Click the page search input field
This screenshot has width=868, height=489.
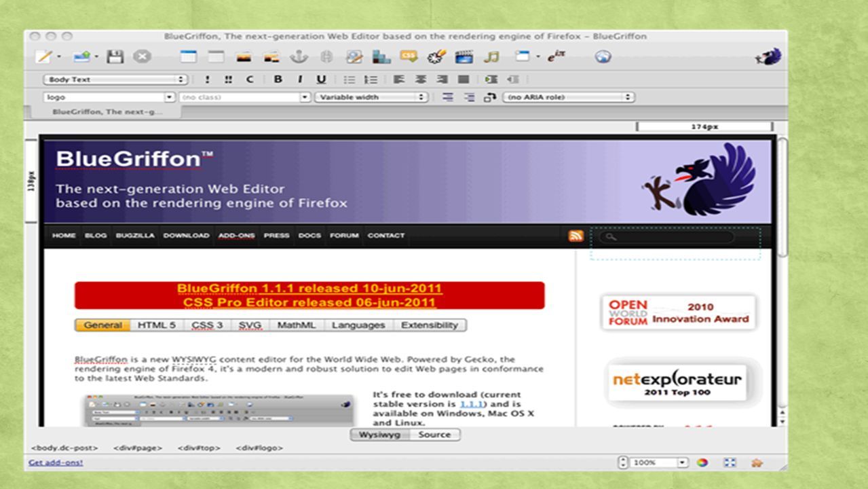coord(666,236)
